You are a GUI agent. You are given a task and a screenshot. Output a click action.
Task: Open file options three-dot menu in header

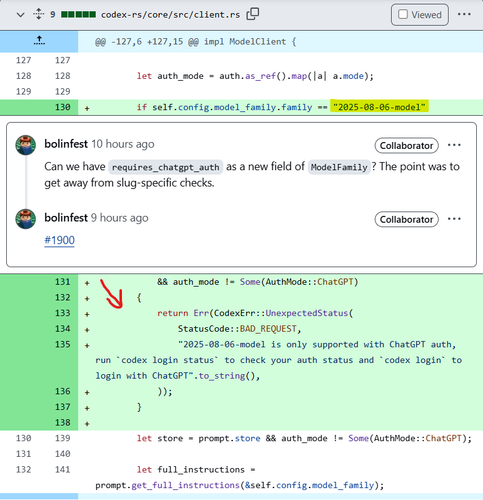(x=464, y=14)
